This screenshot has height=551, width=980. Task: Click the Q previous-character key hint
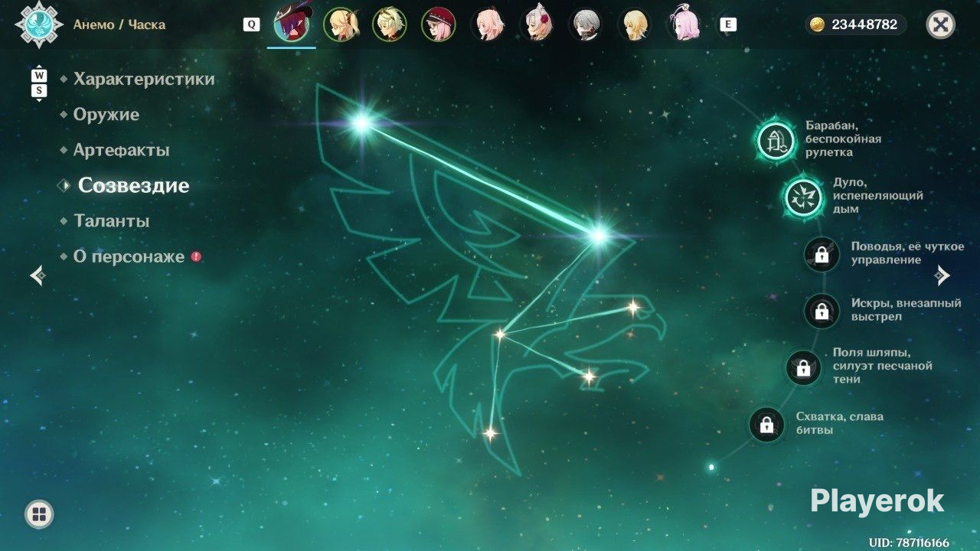(251, 24)
